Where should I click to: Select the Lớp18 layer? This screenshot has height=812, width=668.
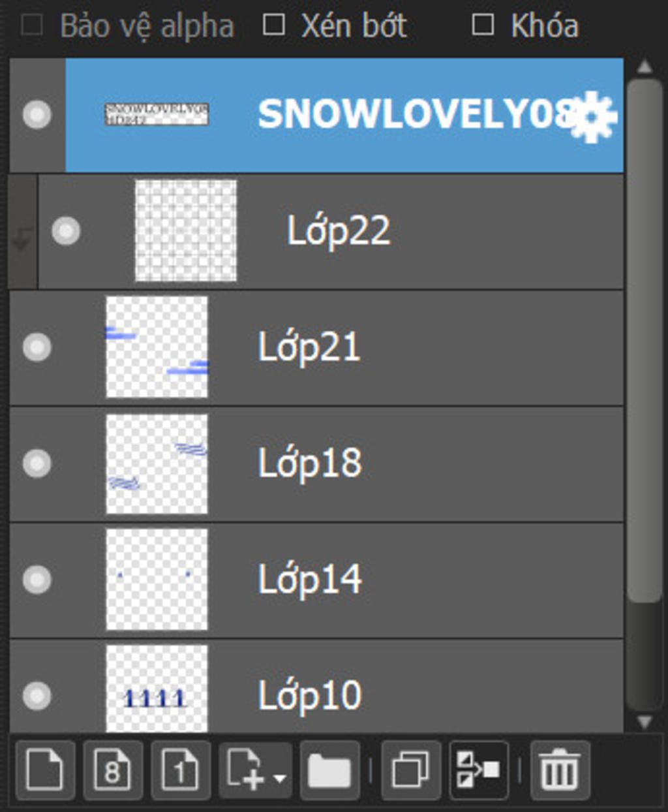[x=316, y=463]
